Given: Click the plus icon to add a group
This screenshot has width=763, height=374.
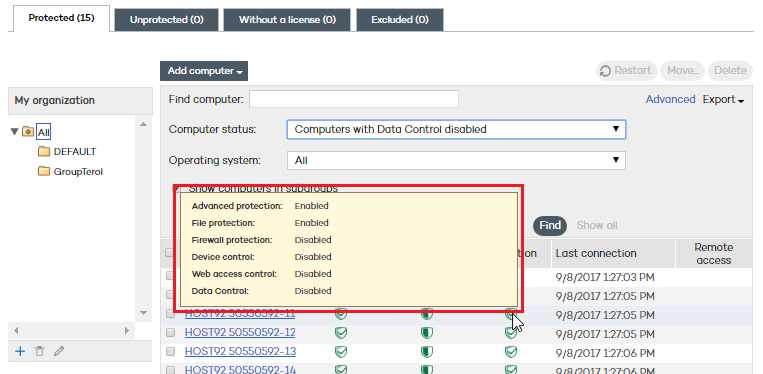Looking at the screenshot, I should [x=20, y=351].
